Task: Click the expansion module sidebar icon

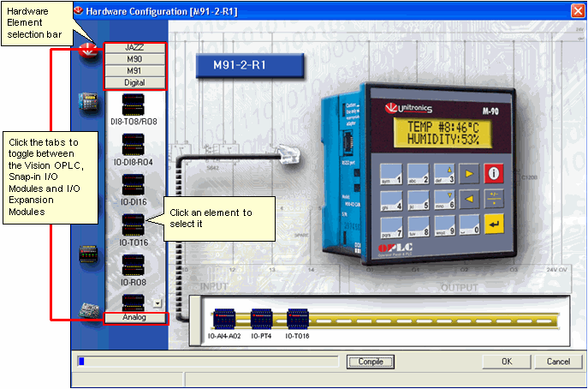Action: point(88,254)
